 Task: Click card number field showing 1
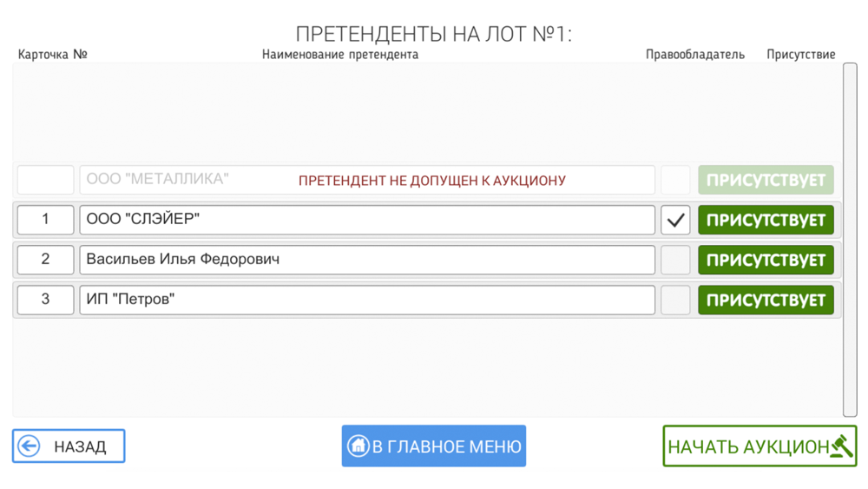point(45,220)
